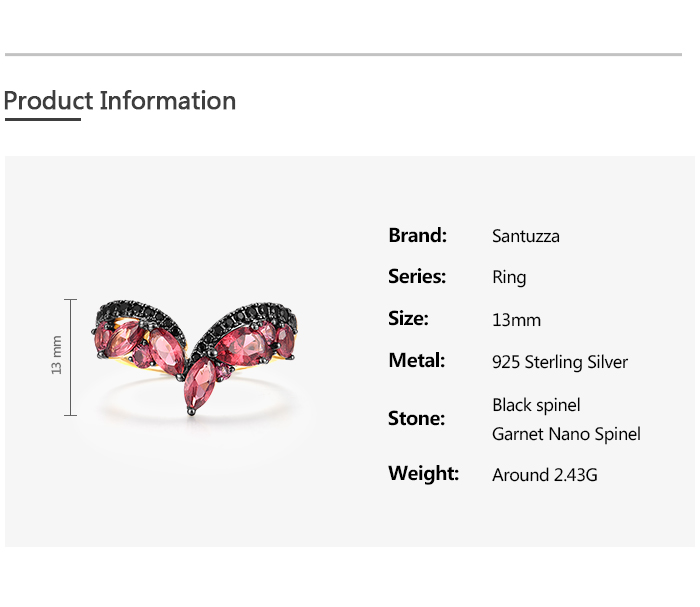The width and height of the screenshot is (700, 607).
Task: Select the Santuzza brand name
Action: [526, 237]
